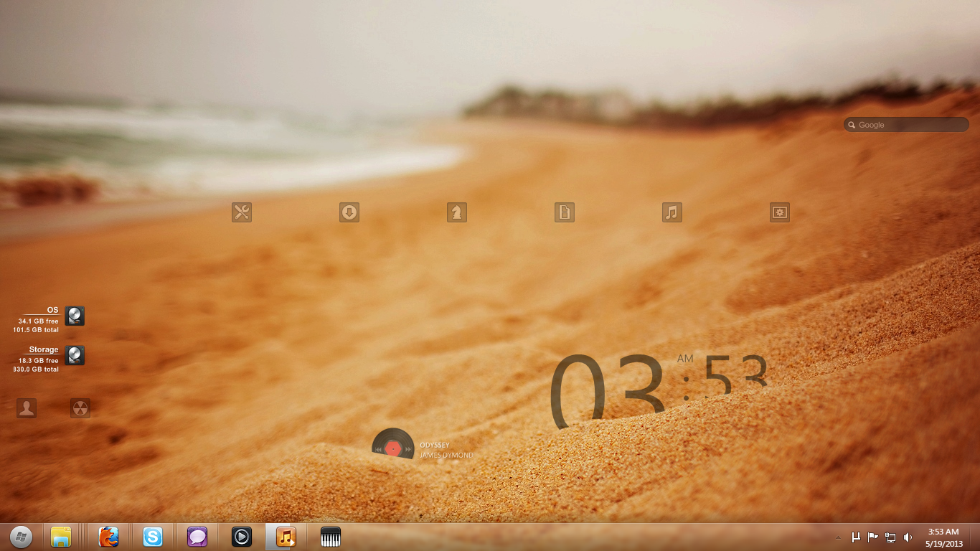Viewport: 980px width, 551px height.
Task: Click the Storage drive label
Action: 44,349
